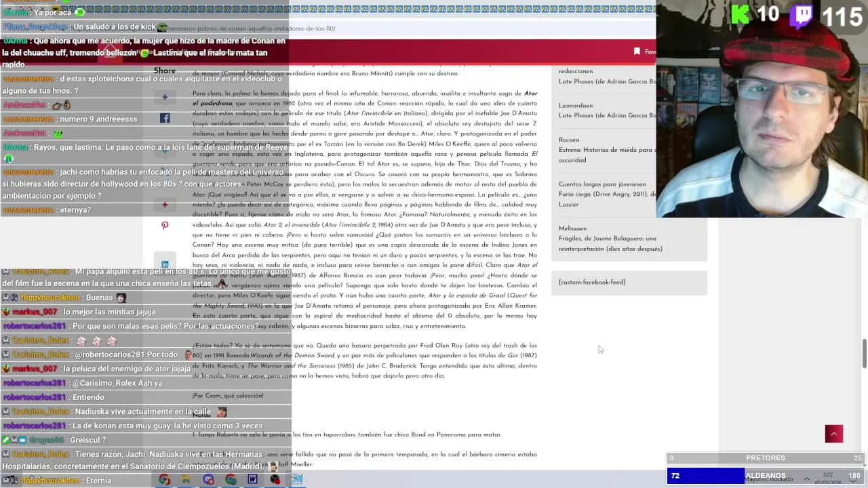Share the article on LinkedIn
This screenshot has width=868, height=488.
[165, 264]
